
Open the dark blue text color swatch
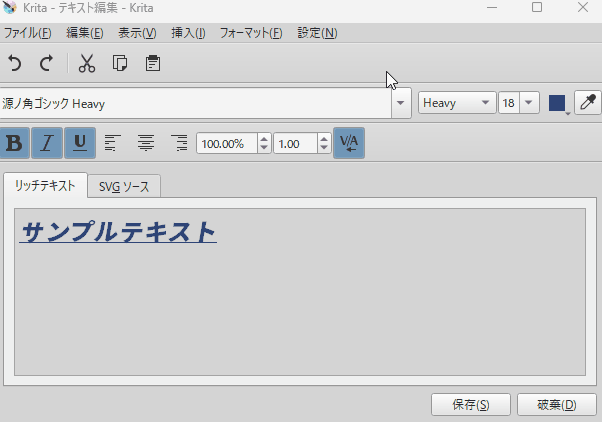[x=557, y=103]
